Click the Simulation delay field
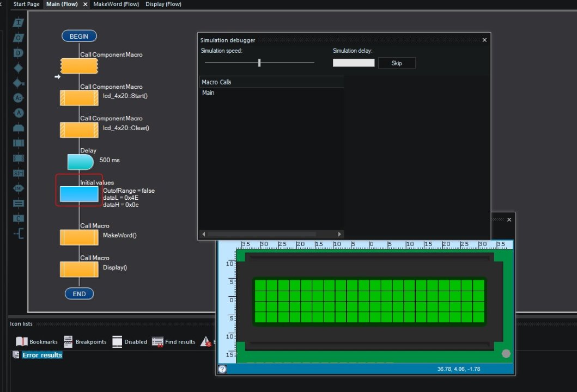This screenshot has height=392, width=577. tap(354, 63)
